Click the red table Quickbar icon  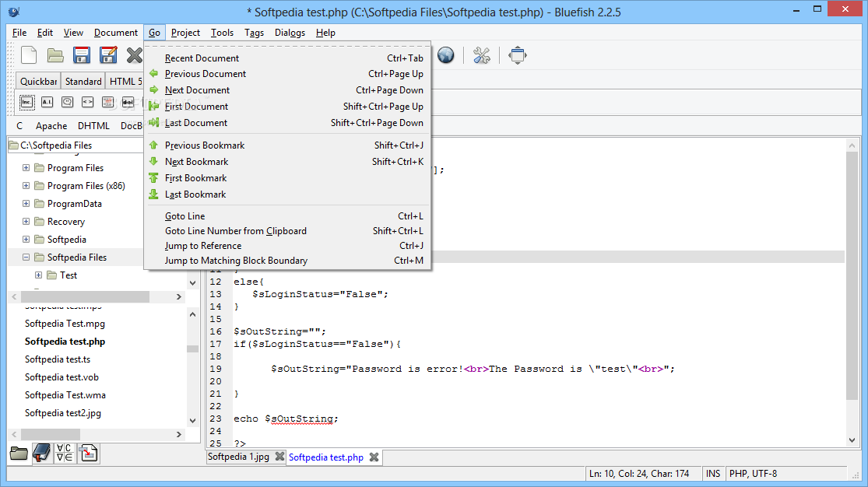[x=108, y=103]
